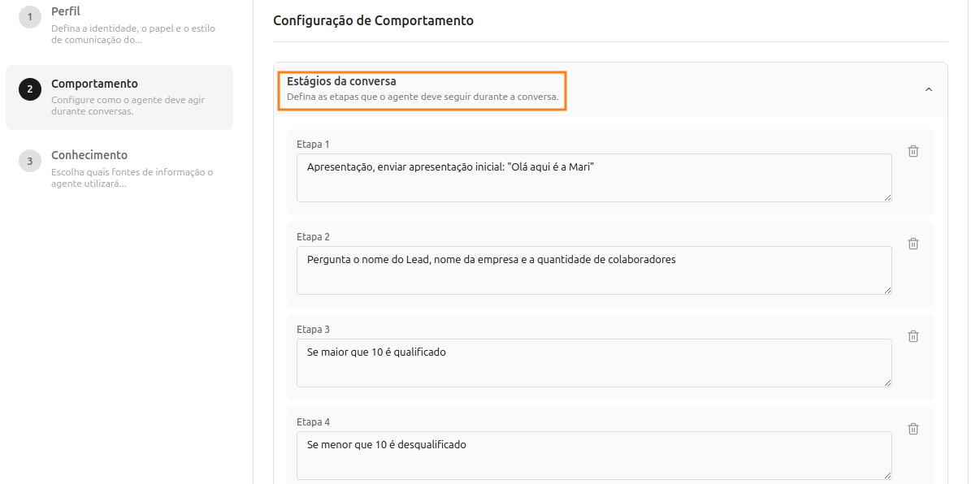Open the Perfil step
This screenshot has width=980, height=484.
[66, 12]
